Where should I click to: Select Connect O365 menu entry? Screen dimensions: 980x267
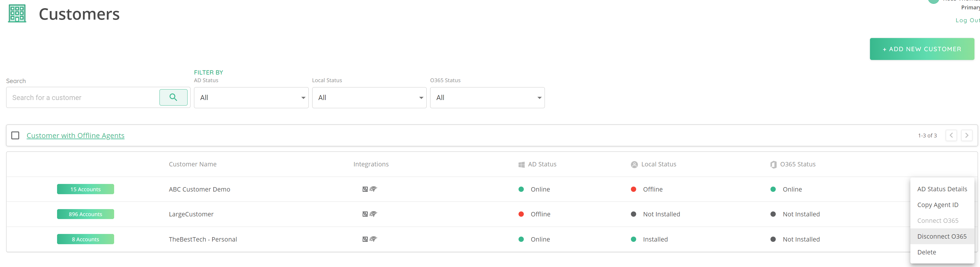click(x=942, y=221)
